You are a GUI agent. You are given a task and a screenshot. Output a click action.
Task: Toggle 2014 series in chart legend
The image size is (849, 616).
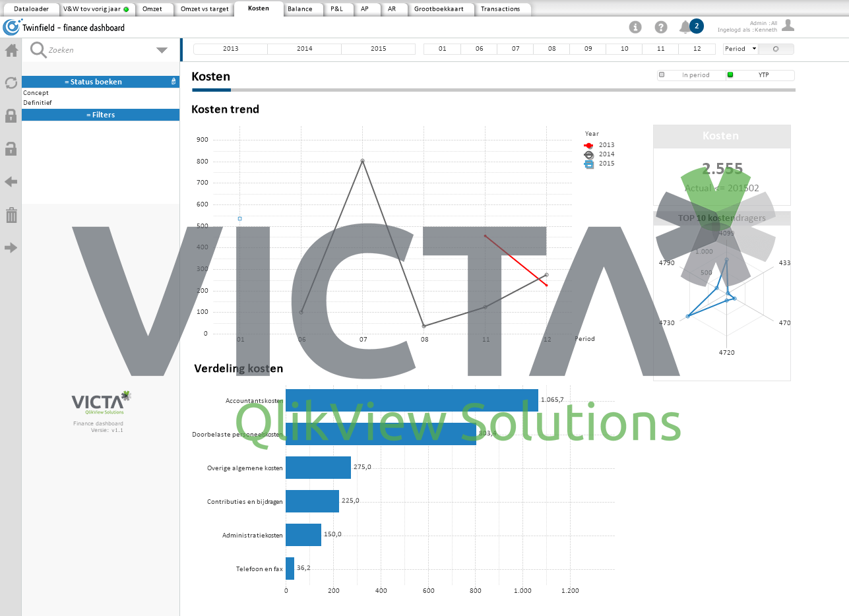tap(599, 154)
